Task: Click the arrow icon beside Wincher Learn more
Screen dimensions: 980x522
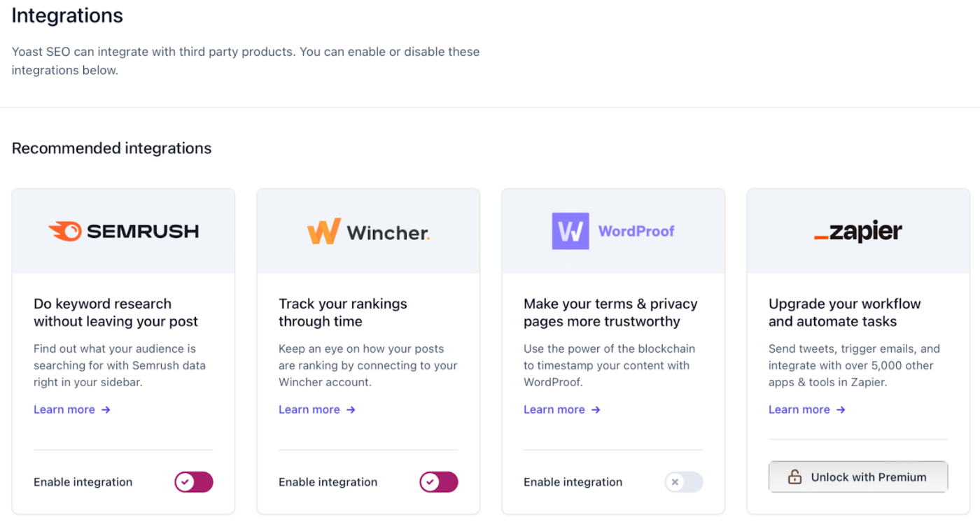Action: (x=351, y=410)
